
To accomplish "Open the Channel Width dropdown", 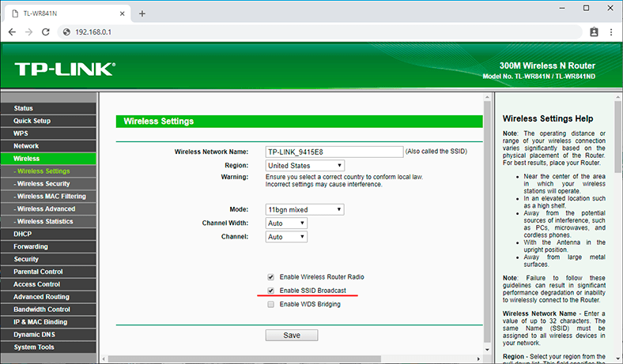I will [x=286, y=223].
